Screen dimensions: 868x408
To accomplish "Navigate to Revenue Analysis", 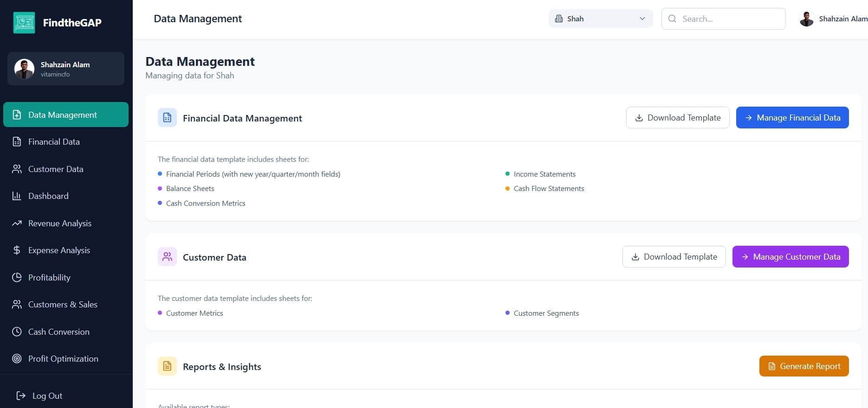I will pyautogui.click(x=66, y=223).
